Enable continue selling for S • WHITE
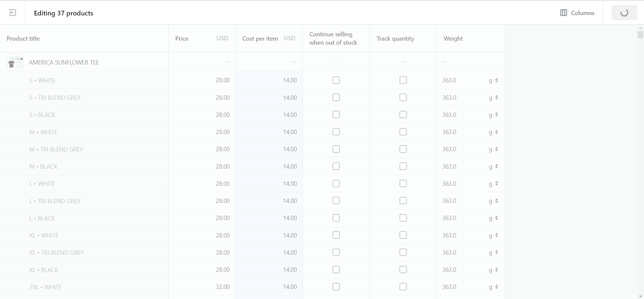The width and height of the screenshot is (644, 299). point(336,80)
